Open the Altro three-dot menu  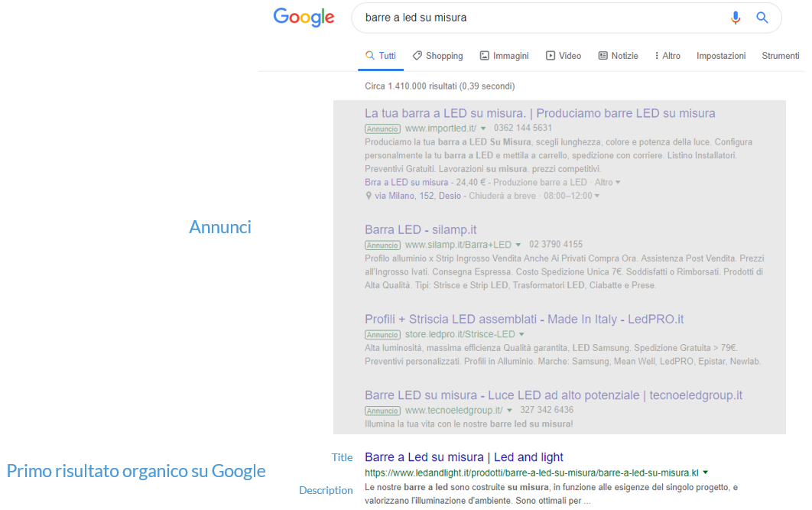667,55
